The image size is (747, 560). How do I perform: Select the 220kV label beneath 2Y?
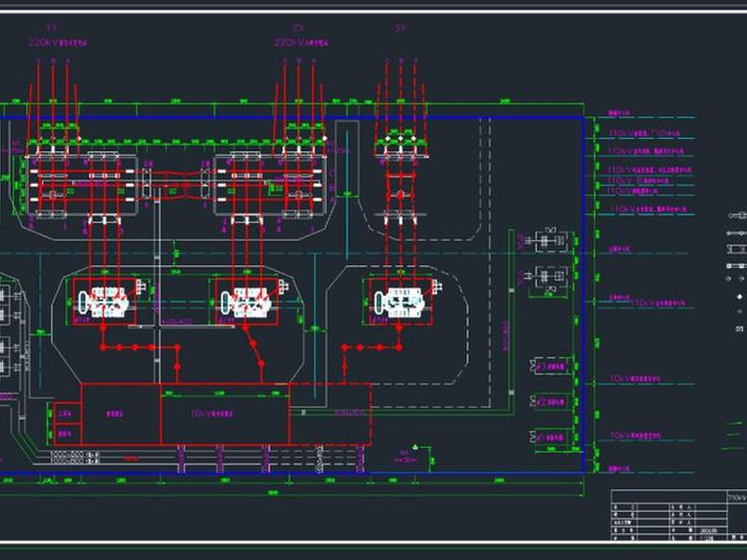[x=301, y=42]
